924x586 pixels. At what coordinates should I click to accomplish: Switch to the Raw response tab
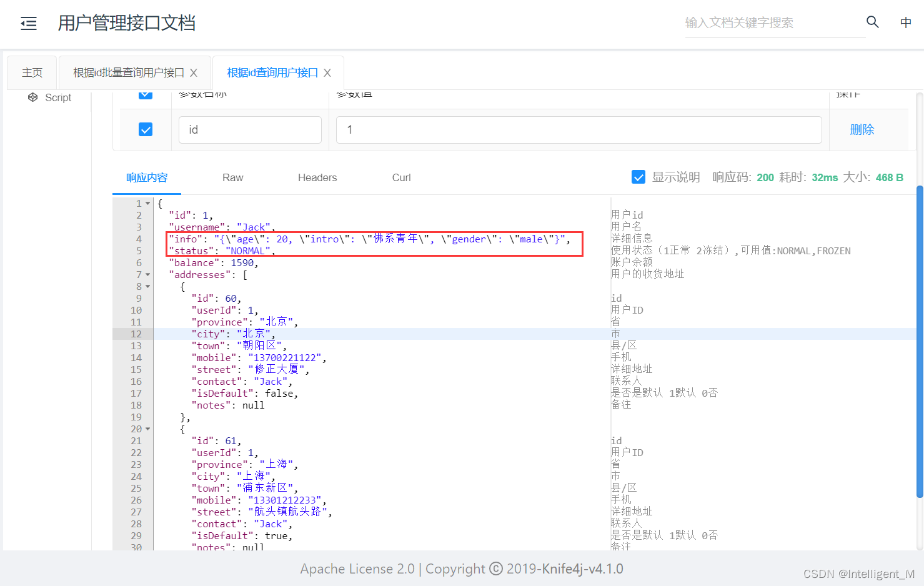pyautogui.click(x=232, y=177)
